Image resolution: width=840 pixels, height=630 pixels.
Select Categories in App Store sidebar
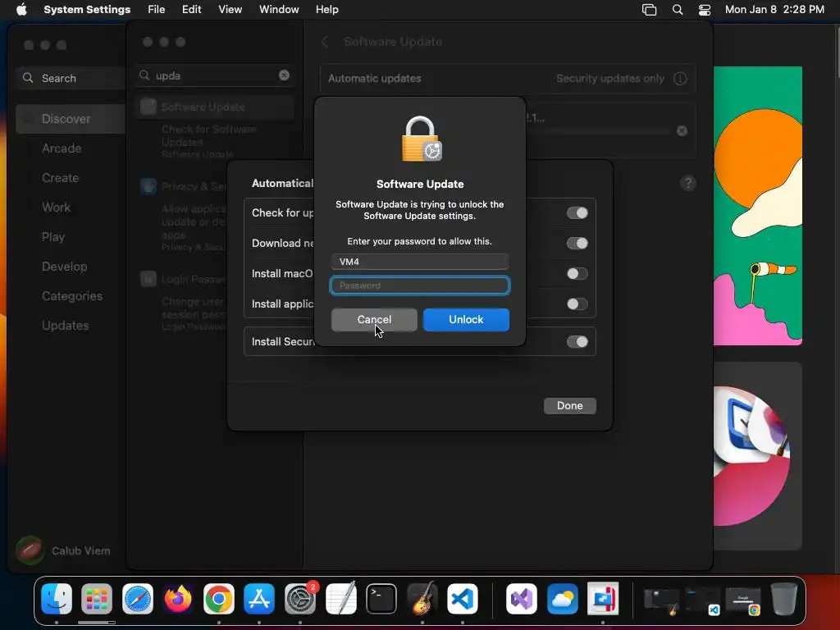(x=72, y=295)
